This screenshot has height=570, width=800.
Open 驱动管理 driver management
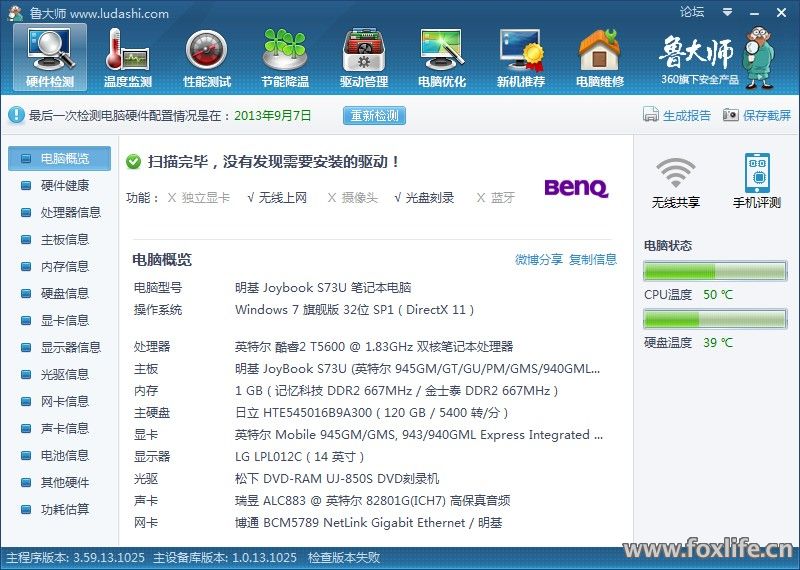coord(364,57)
